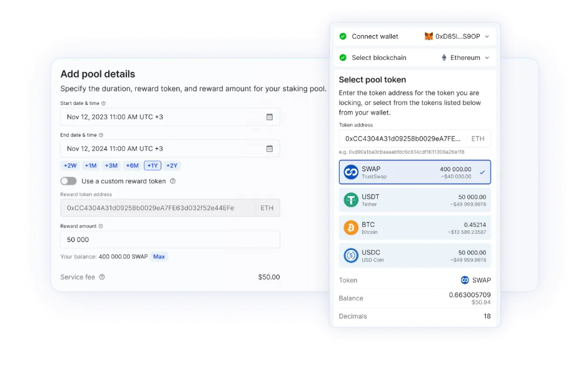
Task: Open the end date calendar picker
Action: [x=270, y=148]
